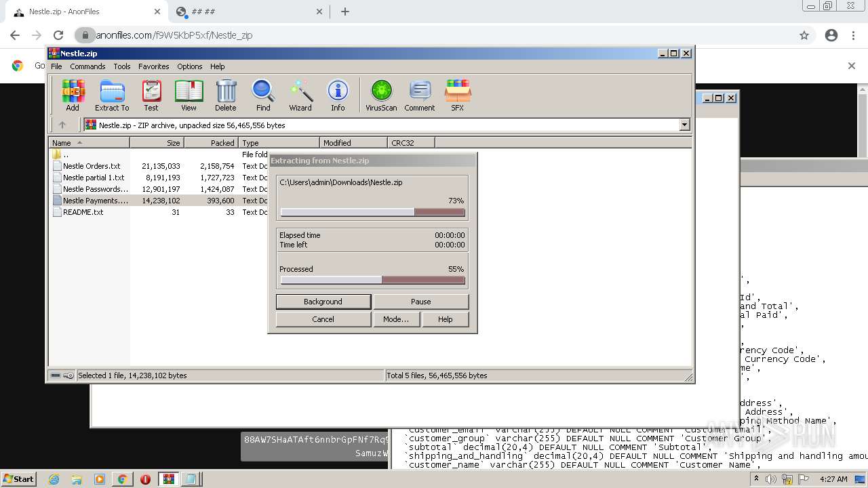Image resolution: width=868 pixels, height=488 pixels.
Task: Open the Tools menu
Action: pyautogui.click(x=122, y=66)
